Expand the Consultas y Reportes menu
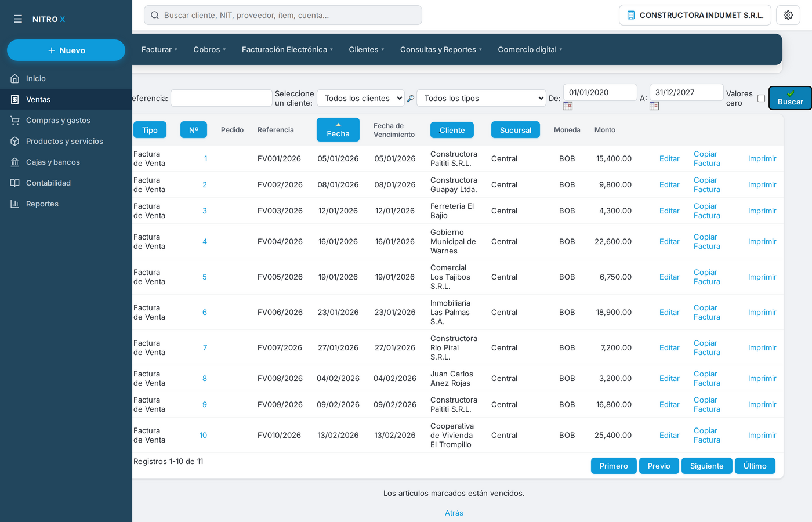The image size is (812, 522). pyautogui.click(x=441, y=49)
